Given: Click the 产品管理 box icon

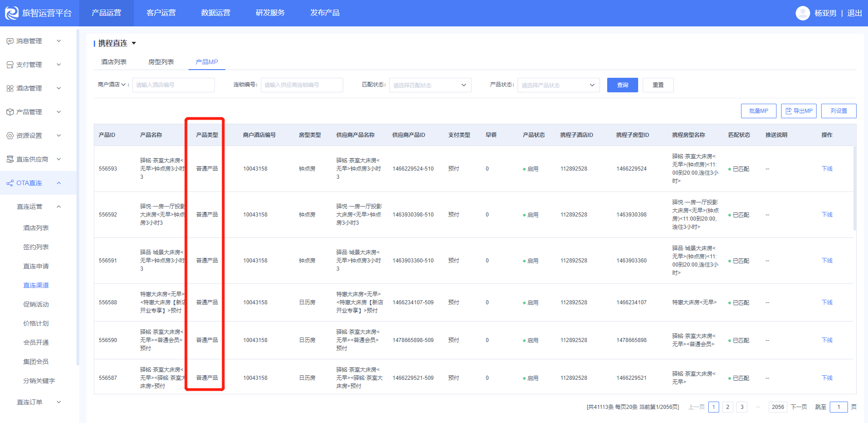Looking at the screenshot, I should [10, 112].
